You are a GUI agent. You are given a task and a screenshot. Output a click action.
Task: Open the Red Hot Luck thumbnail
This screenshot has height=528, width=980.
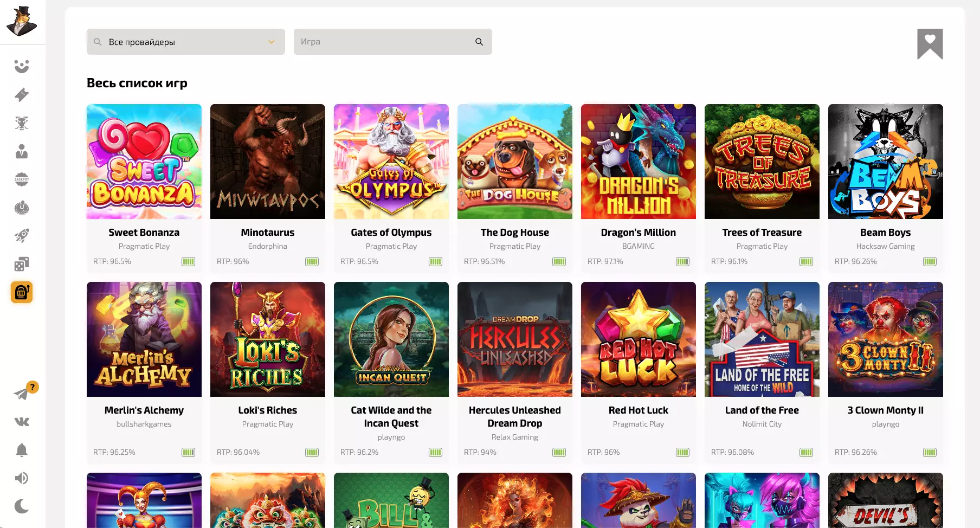point(639,339)
